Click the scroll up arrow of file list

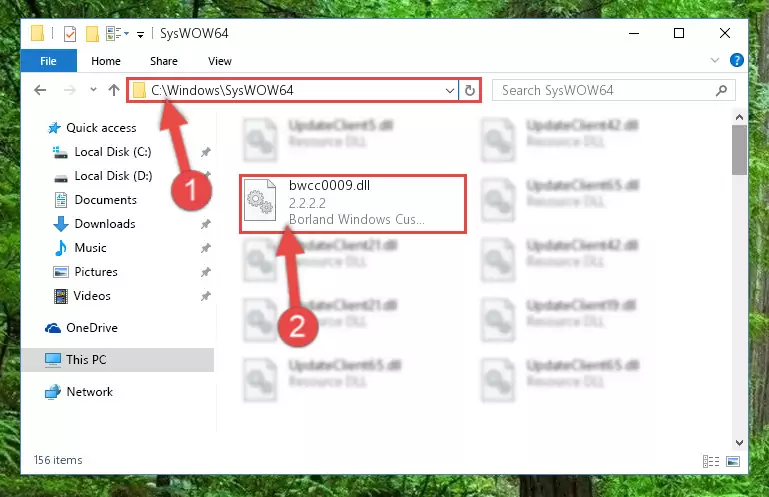coord(739,117)
